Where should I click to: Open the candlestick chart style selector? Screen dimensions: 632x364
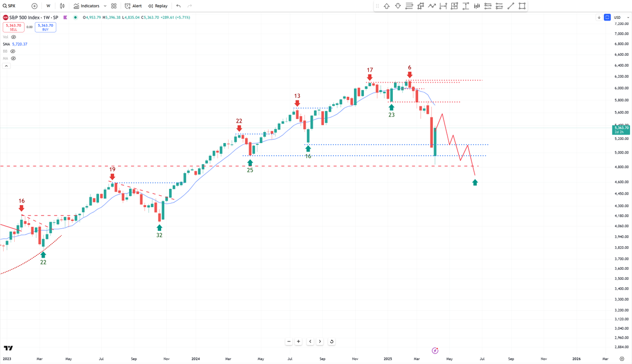[x=62, y=6]
